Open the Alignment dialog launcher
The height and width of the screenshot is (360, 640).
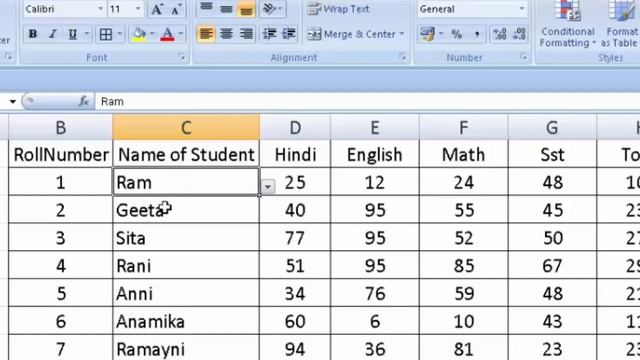coord(403,58)
